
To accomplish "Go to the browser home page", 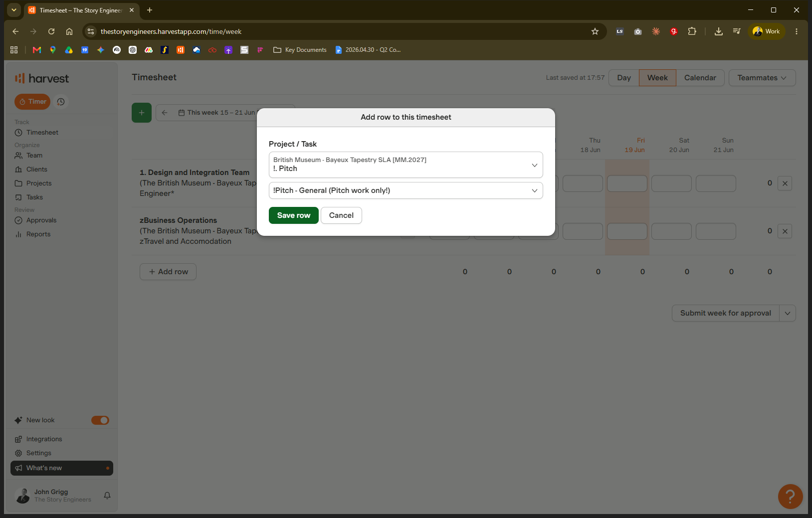I will pos(69,31).
